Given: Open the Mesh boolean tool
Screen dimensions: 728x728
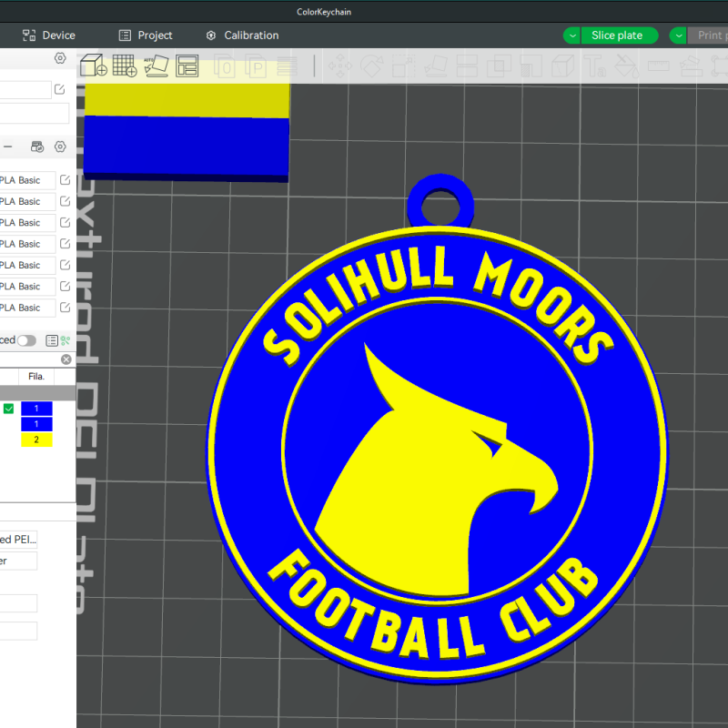Looking at the screenshot, I should [x=499, y=66].
